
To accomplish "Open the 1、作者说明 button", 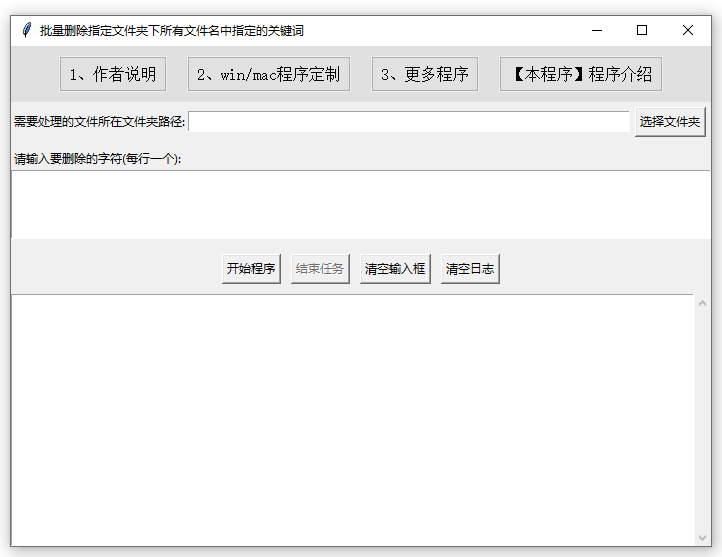I will pos(113,74).
